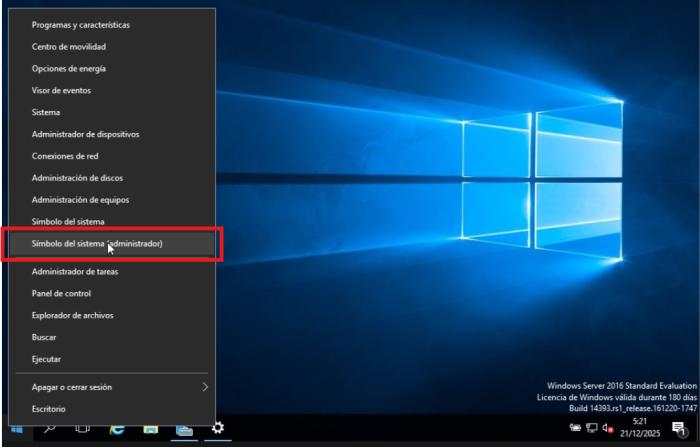Click the muted volume tray icon
The height and width of the screenshot is (447, 700).
607,429
